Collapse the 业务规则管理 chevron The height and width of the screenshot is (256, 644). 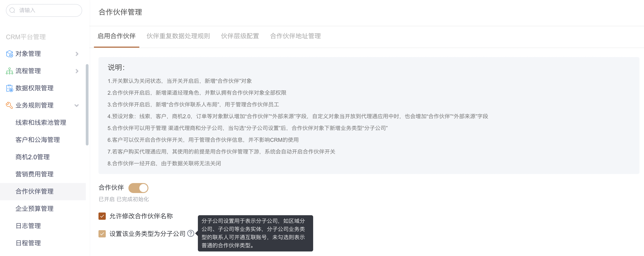coord(77,106)
